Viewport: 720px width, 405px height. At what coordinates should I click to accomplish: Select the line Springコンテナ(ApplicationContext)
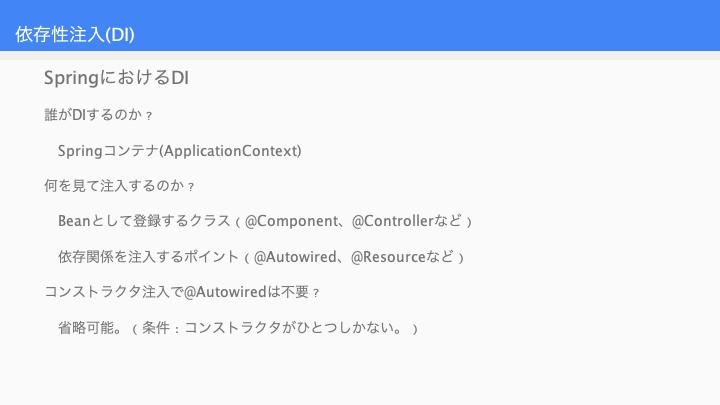[180, 151]
